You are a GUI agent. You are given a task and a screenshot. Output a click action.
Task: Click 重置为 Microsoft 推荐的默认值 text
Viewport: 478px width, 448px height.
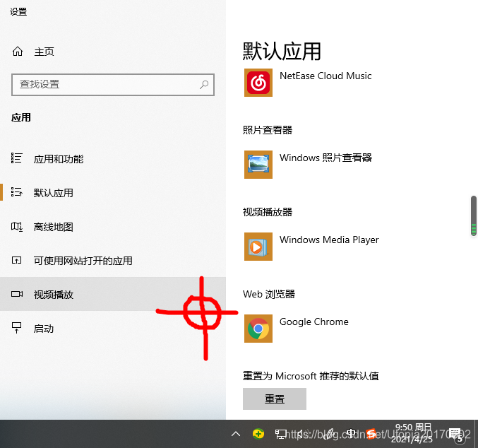point(311,376)
